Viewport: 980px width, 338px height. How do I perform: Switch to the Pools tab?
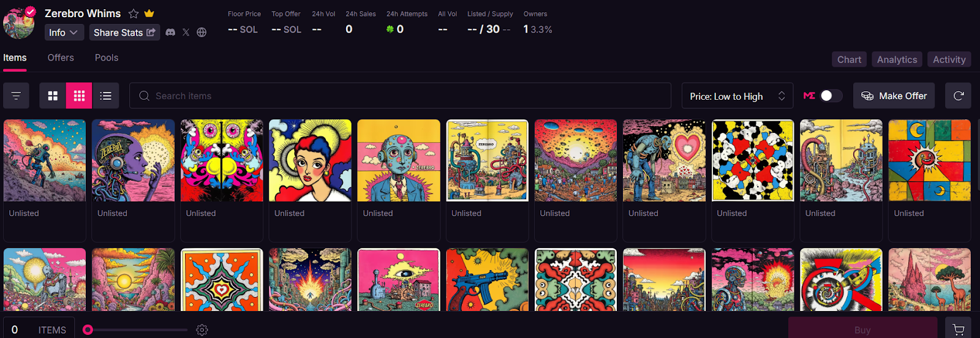tap(107, 58)
